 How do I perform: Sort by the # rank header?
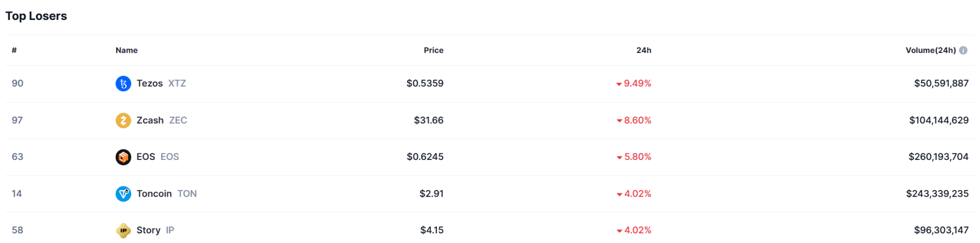pos(14,50)
